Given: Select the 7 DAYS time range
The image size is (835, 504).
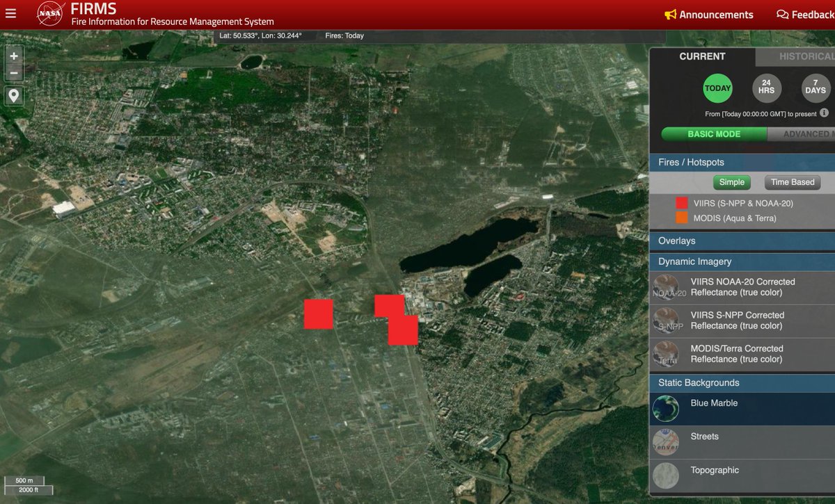Looking at the screenshot, I should pos(816,88).
